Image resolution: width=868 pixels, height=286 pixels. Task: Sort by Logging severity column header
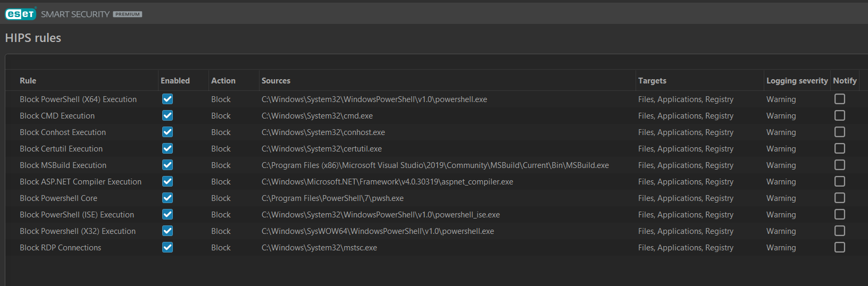click(x=797, y=81)
